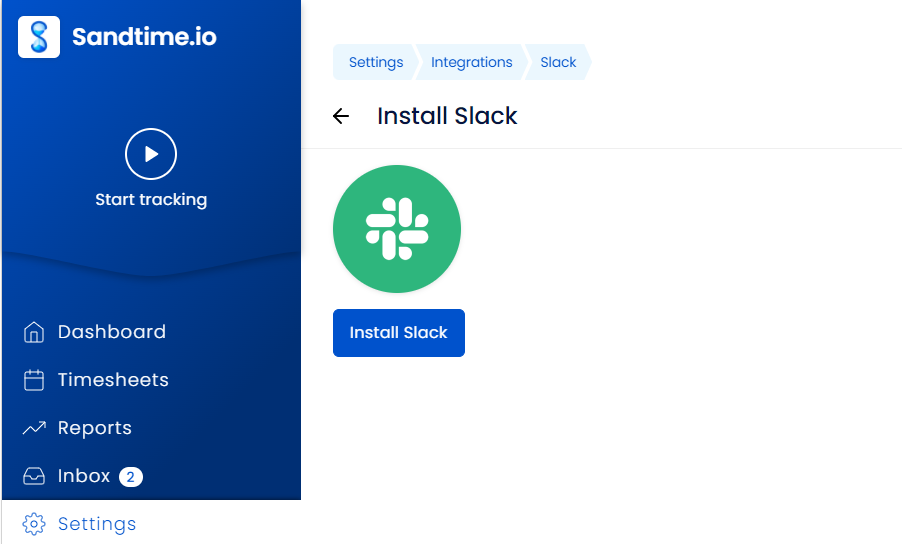Start tracking with the play button
Image resolution: width=902 pixels, height=544 pixels.
(x=151, y=154)
